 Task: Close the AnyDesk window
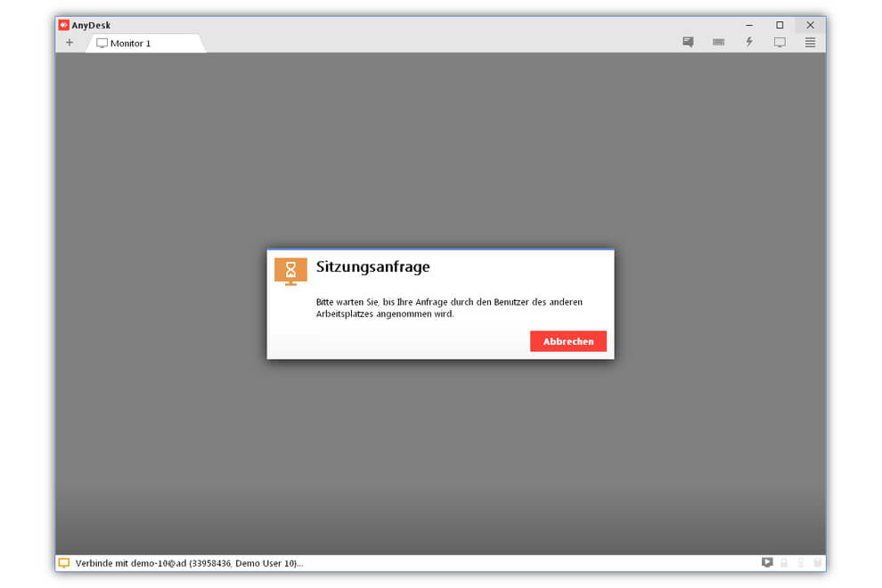coord(810,25)
